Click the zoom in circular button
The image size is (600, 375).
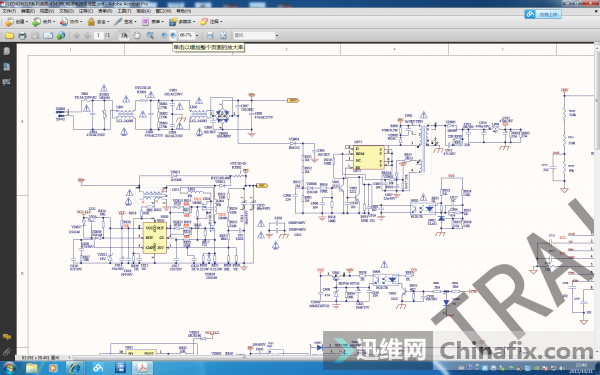coord(173,35)
